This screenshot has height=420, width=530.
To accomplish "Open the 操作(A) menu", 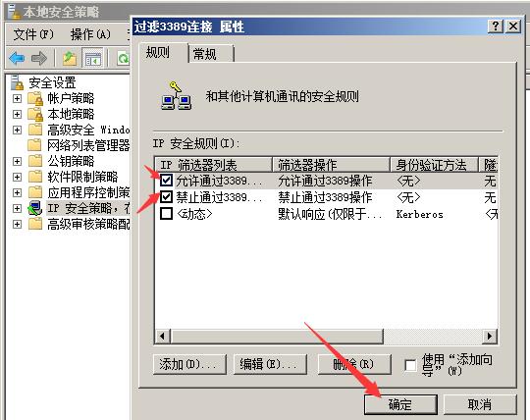I will [90, 34].
